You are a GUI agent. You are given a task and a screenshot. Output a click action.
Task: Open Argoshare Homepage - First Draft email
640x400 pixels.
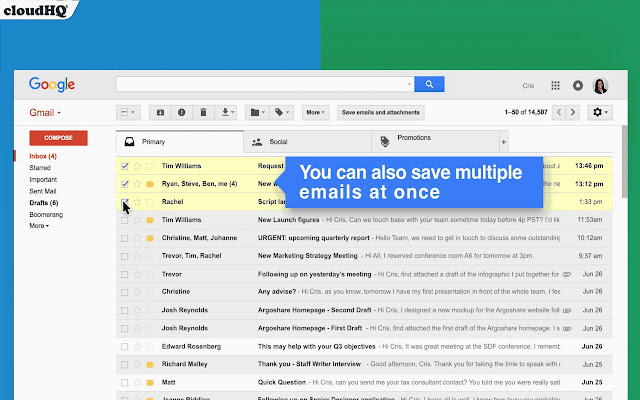click(364, 328)
